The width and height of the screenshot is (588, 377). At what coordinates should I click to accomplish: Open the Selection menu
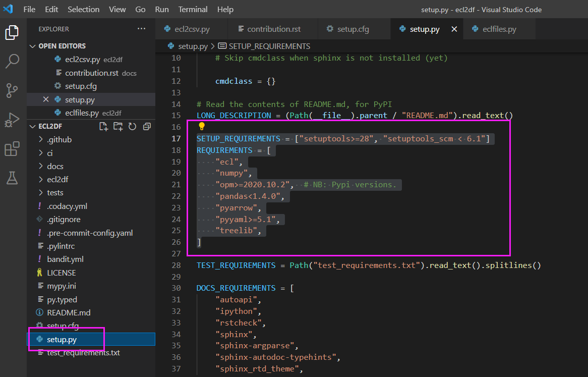pyautogui.click(x=83, y=10)
